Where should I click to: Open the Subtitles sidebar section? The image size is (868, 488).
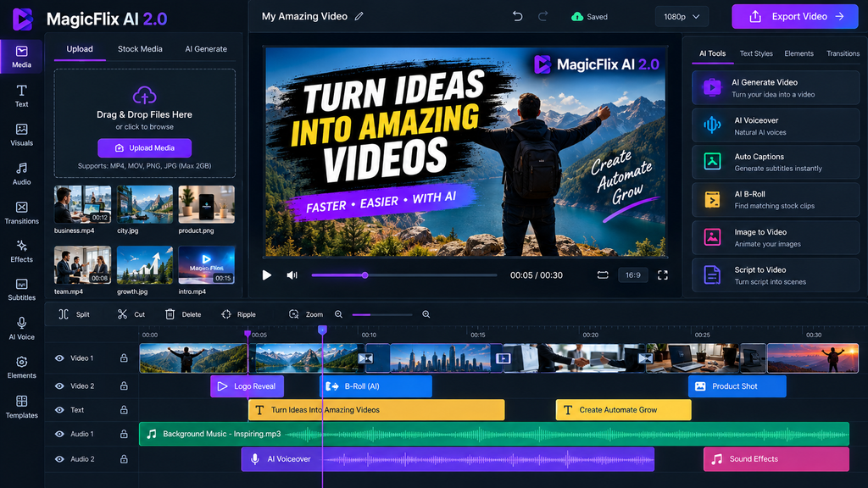pos(21,290)
